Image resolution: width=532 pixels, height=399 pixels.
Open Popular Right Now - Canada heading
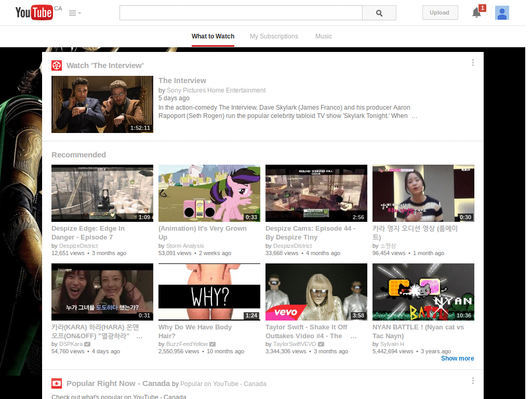[118, 383]
